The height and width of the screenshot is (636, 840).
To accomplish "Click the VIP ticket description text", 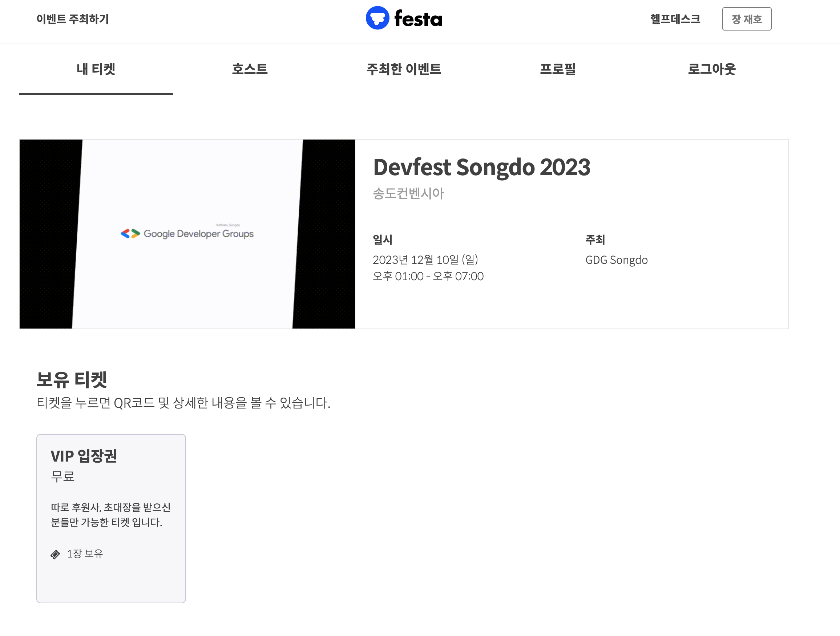I will 110,515.
